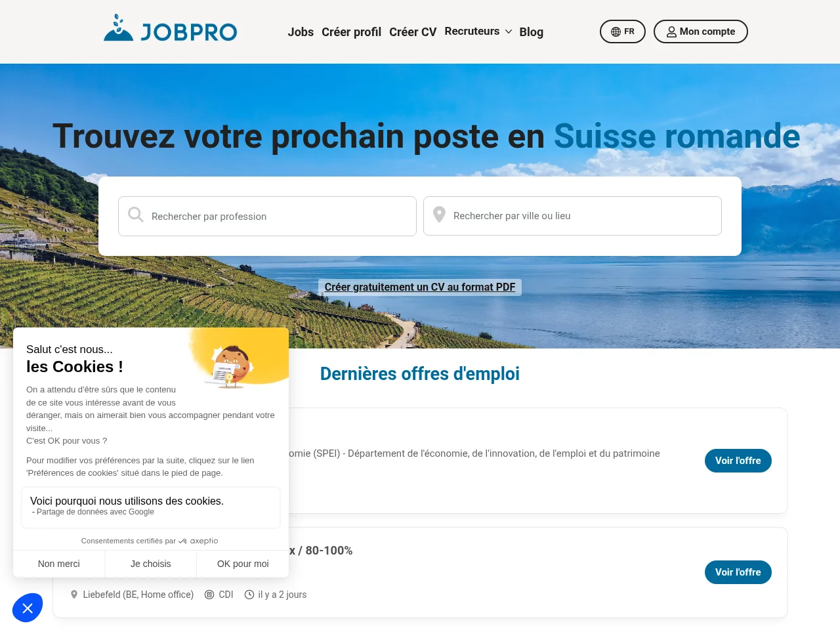Image resolution: width=840 pixels, height=630 pixels.
Task: Click 'Liebefeld (BE, Home office)' text
Action: point(138,595)
